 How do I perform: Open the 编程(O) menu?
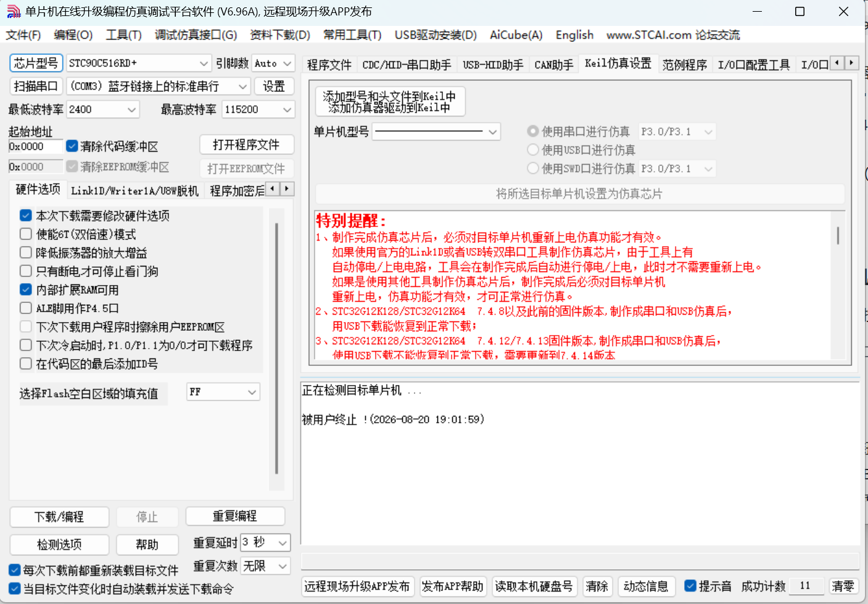pyautogui.click(x=73, y=35)
